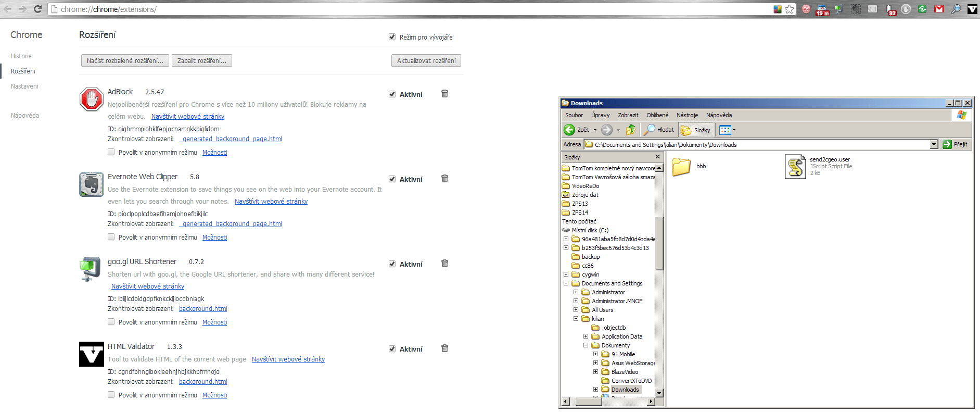Open the Oblíbené menu
The image size is (980, 412).
657,115
